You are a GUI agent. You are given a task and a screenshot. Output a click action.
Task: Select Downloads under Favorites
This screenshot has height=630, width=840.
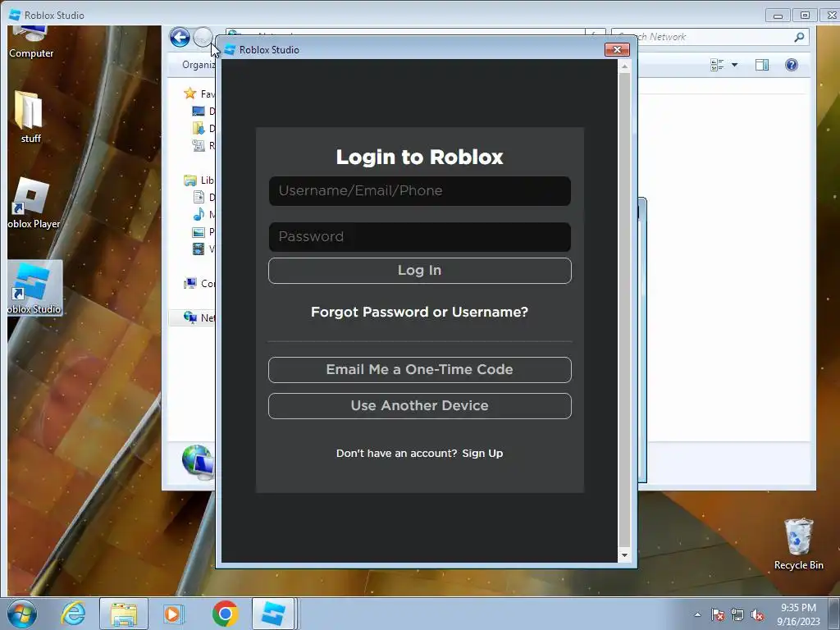(x=203, y=128)
